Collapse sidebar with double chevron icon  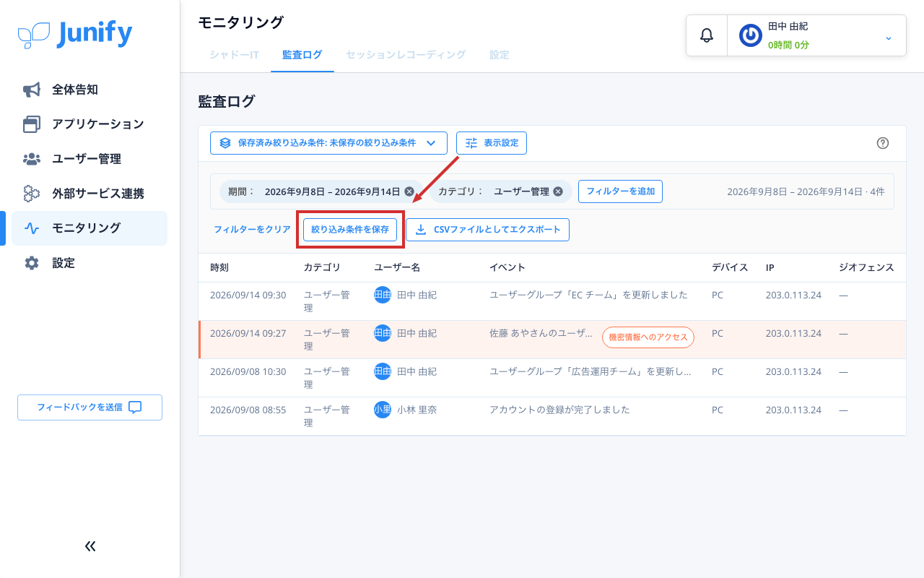(x=90, y=546)
